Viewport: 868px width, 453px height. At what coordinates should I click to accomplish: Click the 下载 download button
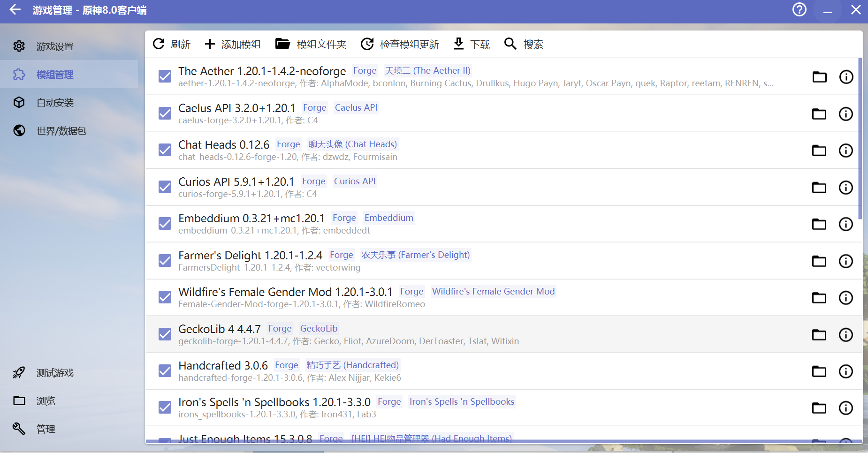pyautogui.click(x=472, y=44)
